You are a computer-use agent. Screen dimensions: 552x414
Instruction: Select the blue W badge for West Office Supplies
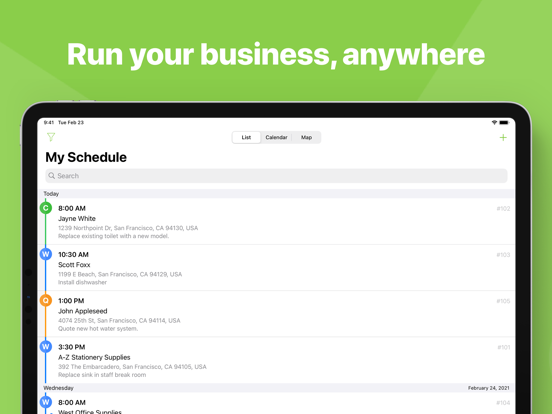click(x=46, y=402)
